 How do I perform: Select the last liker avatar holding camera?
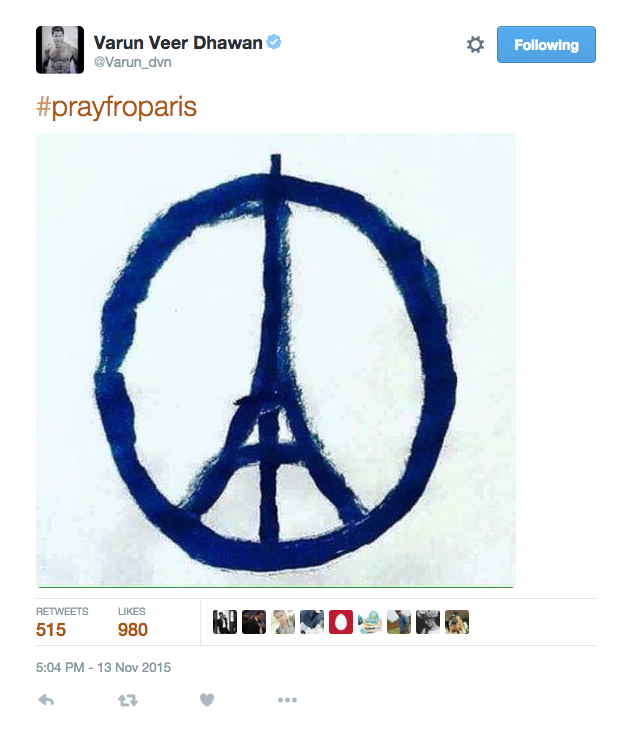457,622
